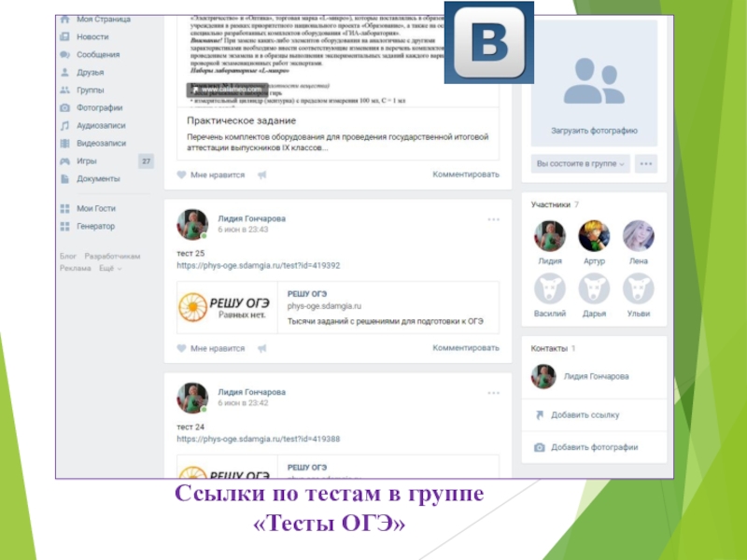The height and width of the screenshot is (560, 747).
Task: Click Мне нравится under тест 25 post
Action: coord(218,348)
